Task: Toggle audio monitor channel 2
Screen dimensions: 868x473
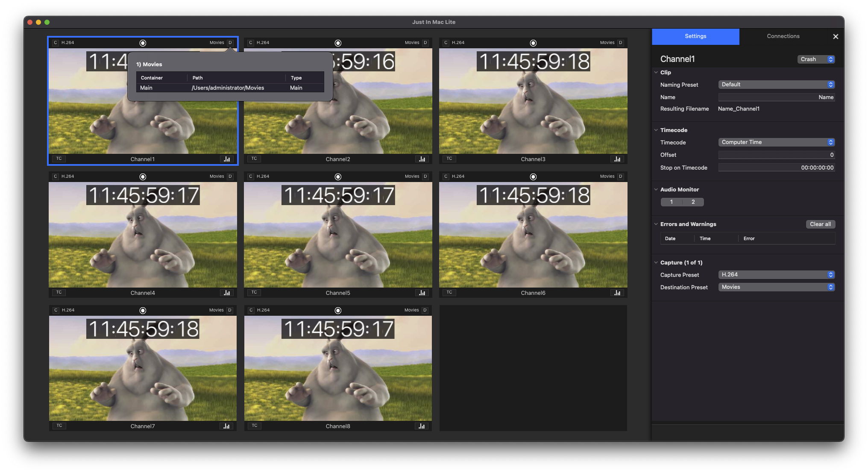Action: [693, 202]
